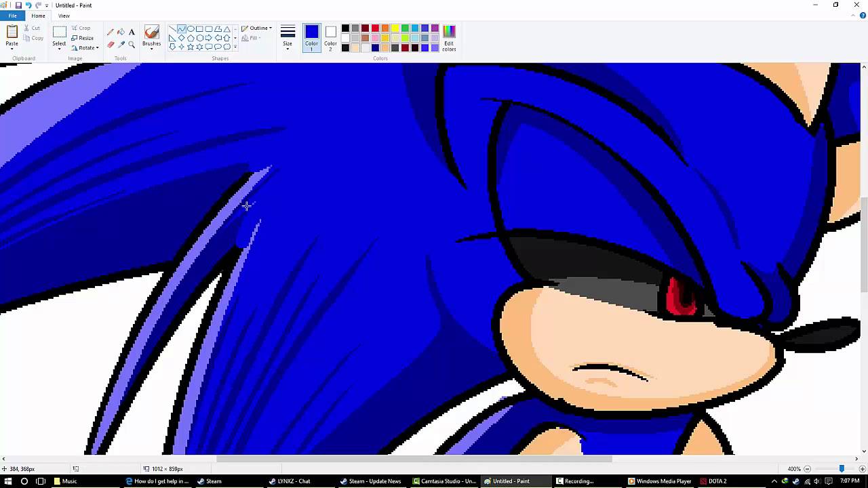Expand the Paste options arrow
Viewport: 868px width, 488px height.
pos(12,48)
